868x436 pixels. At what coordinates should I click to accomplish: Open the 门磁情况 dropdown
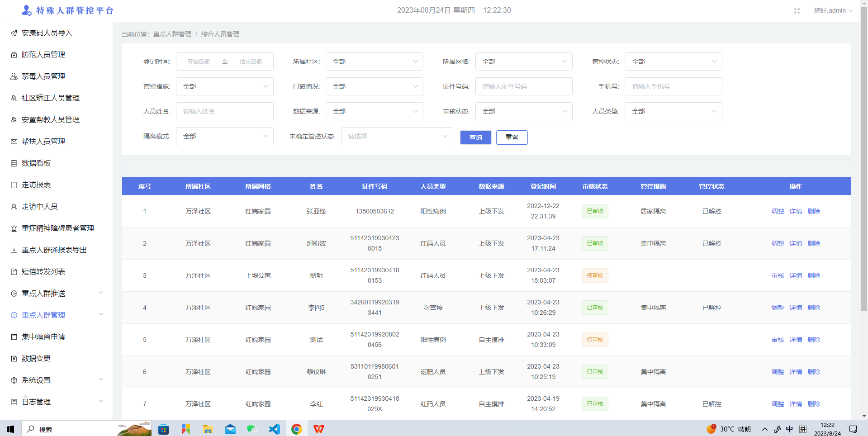pyautogui.click(x=374, y=86)
